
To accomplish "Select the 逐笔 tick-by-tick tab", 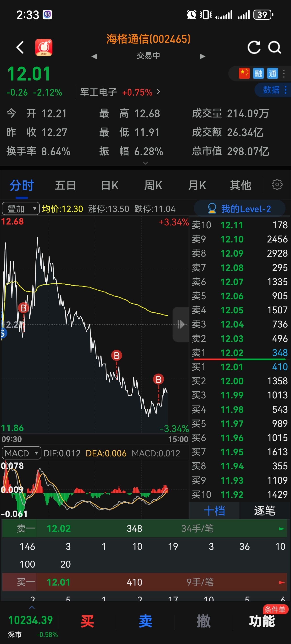I will tap(265, 511).
